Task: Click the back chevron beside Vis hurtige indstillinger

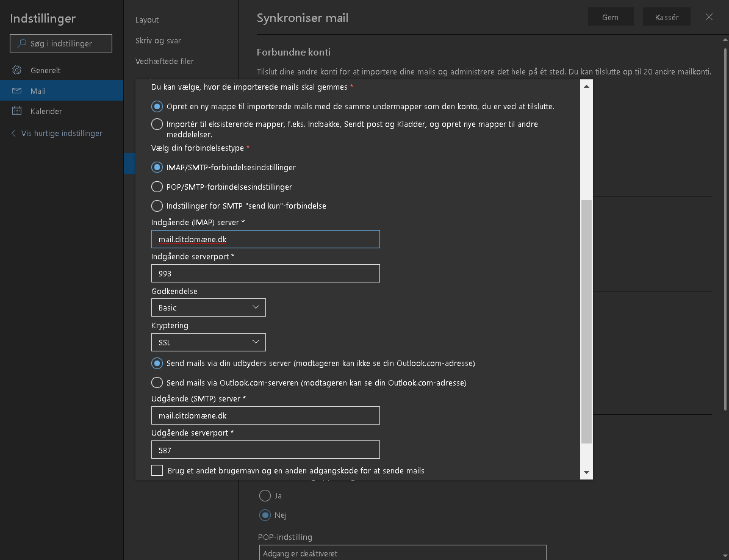Action: (14, 133)
